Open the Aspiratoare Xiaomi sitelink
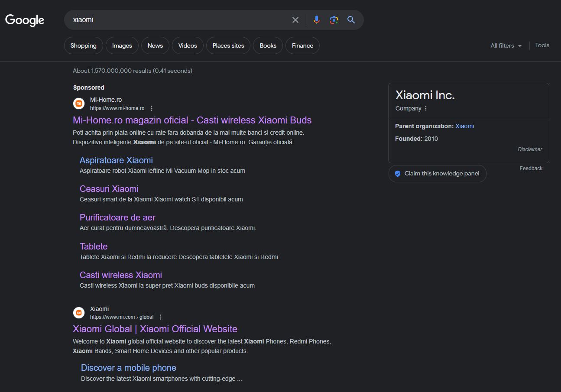This screenshot has height=392, width=561. click(116, 160)
